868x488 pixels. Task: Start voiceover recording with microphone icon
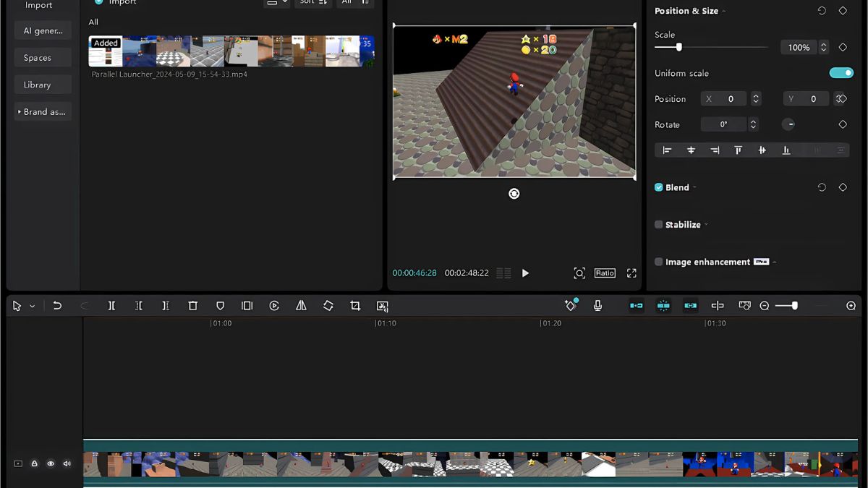pos(597,306)
